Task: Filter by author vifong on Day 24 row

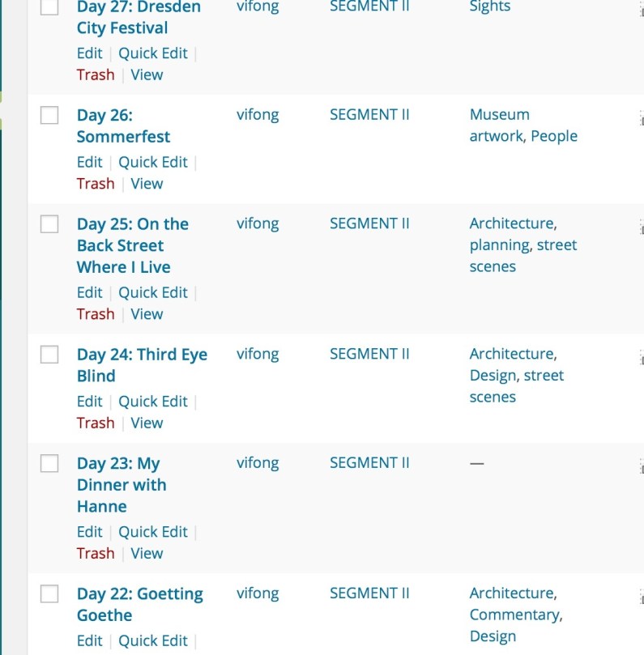Action: (x=258, y=355)
